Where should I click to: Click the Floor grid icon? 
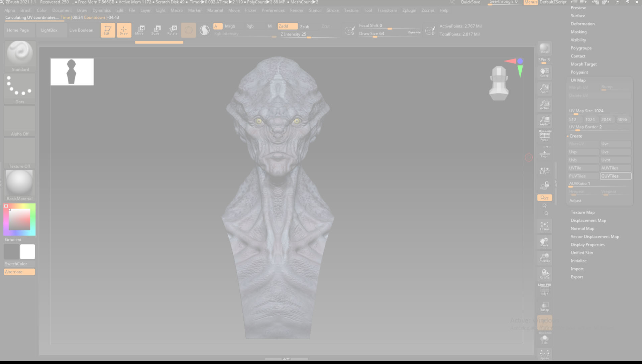point(544,154)
